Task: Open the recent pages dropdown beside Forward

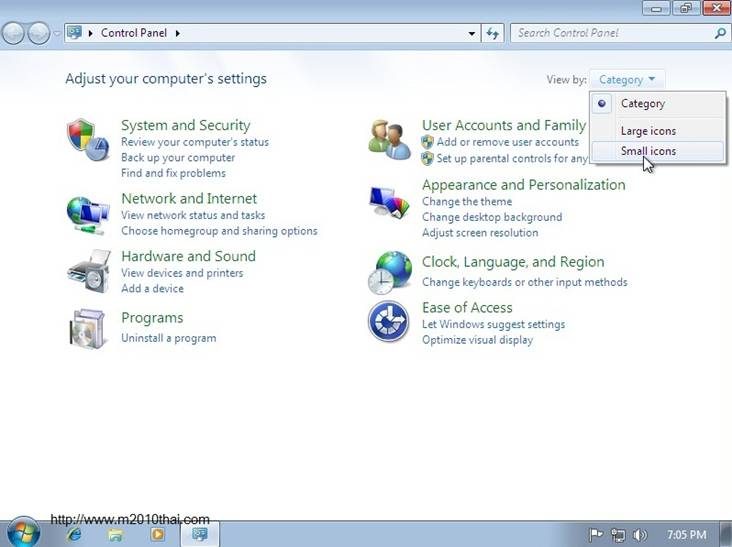Action: click(56, 33)
